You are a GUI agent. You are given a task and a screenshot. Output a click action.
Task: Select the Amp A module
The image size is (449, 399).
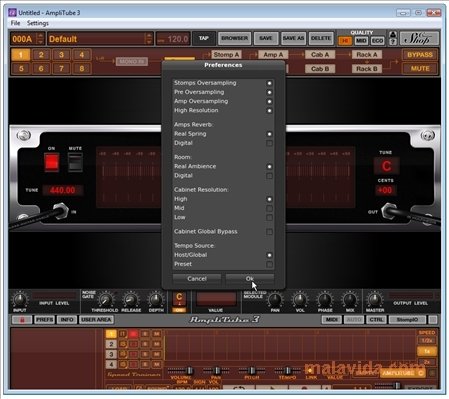[x=273, y=55]
